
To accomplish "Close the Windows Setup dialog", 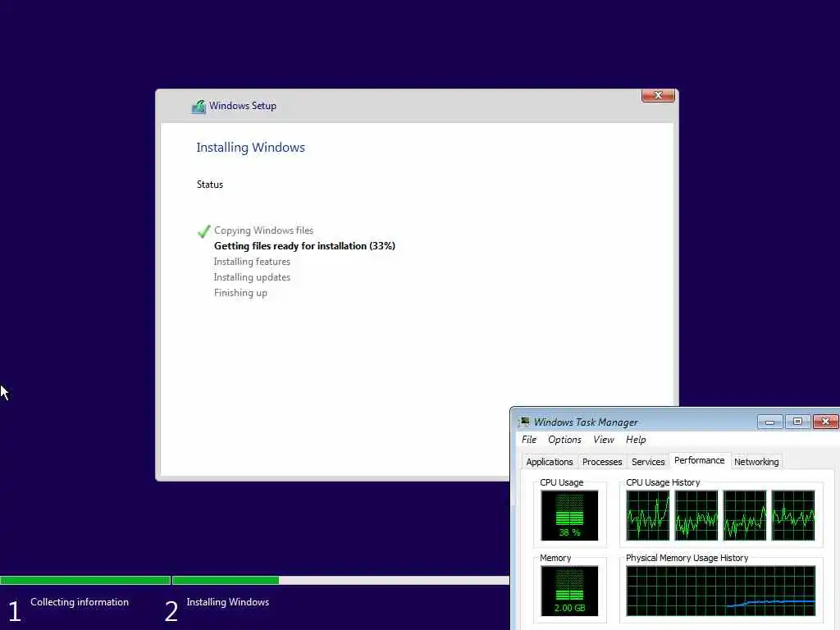I will coord(658,95).
